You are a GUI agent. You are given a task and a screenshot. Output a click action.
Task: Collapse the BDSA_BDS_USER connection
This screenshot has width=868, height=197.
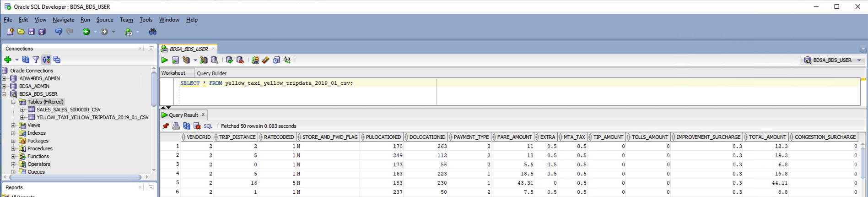(x=4, y=94)
